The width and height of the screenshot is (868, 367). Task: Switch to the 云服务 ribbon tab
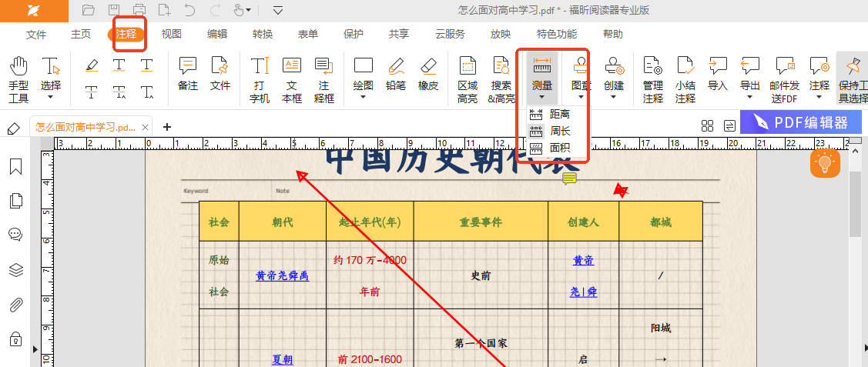coord(450,35)
